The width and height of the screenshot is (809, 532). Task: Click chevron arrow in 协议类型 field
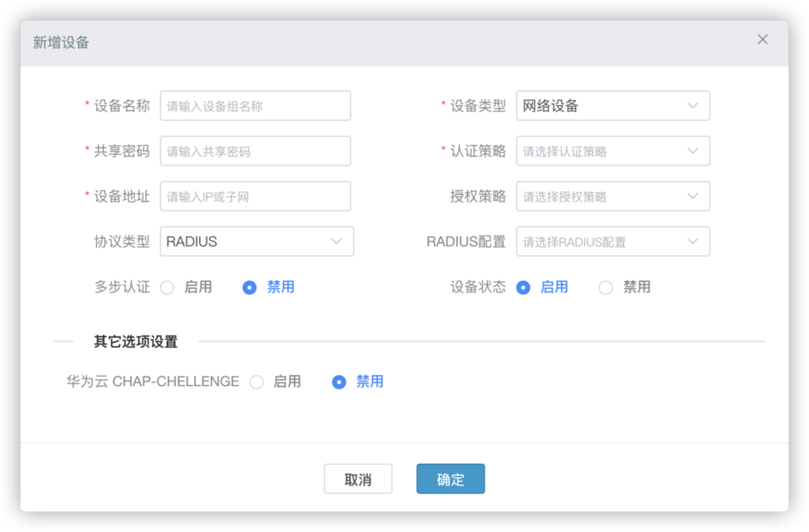coord(336,242)
